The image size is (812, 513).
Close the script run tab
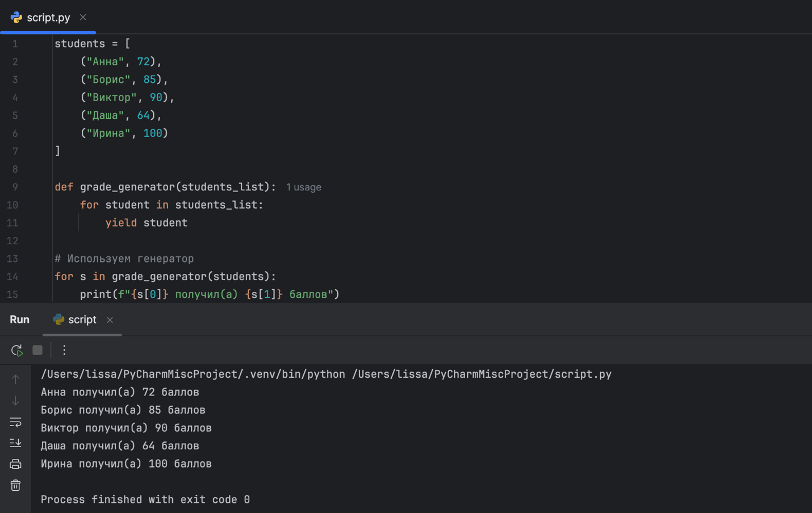pos(110,320)
